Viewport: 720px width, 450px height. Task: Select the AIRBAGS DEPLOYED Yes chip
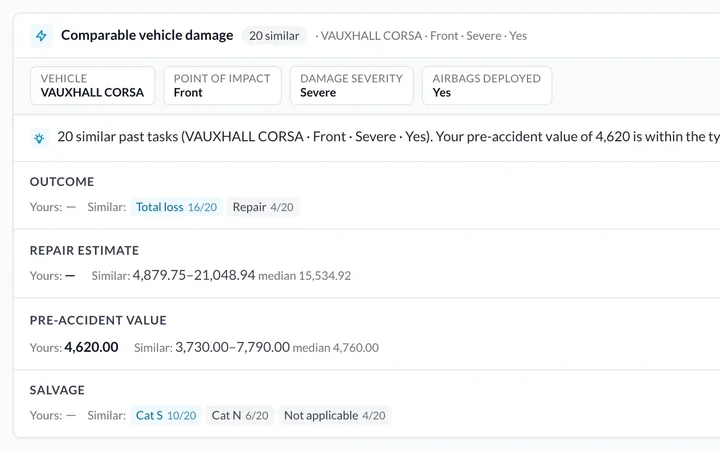pyautogui.click(x=487, y=85)
